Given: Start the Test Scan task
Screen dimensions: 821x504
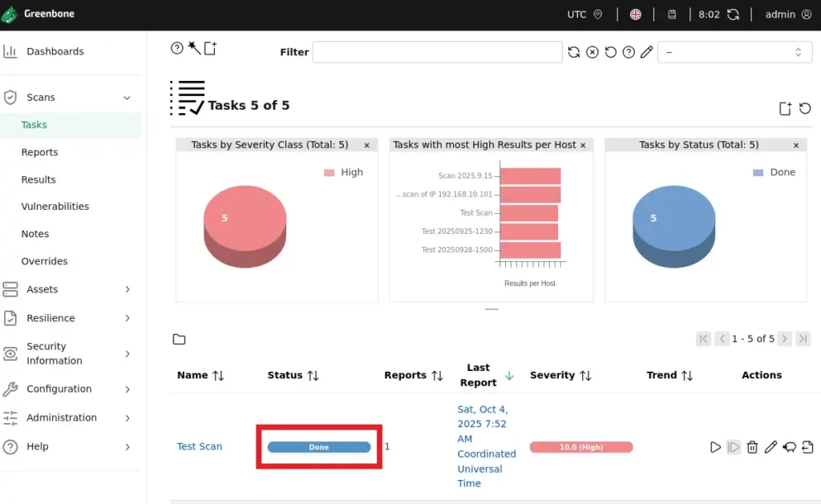Looking at the screenshot, I should (x=715, y=447).
